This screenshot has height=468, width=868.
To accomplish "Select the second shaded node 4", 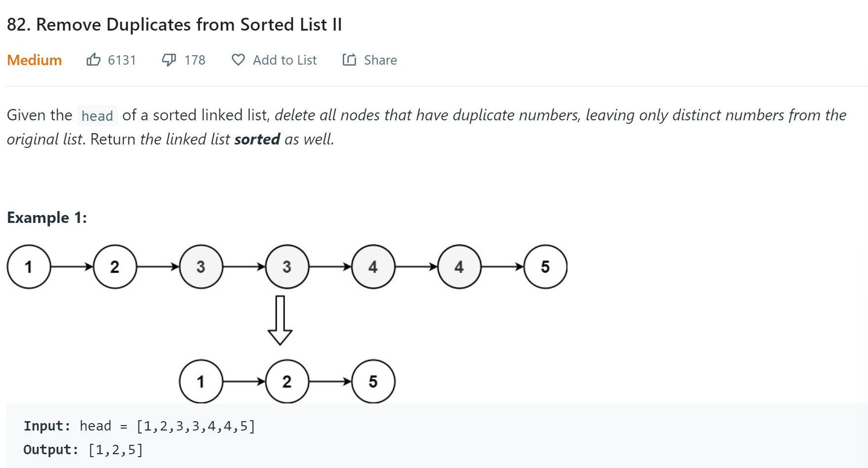I will point(459,267).
